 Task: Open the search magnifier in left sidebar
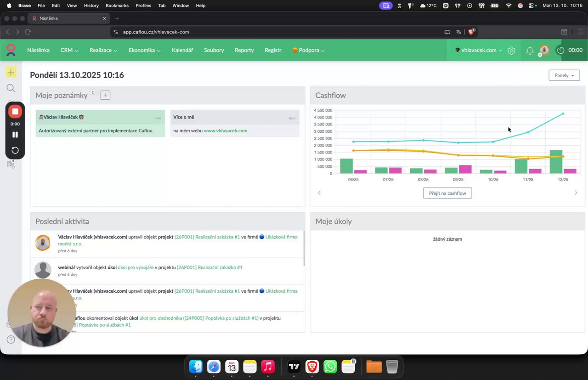(x=11, y=88)
